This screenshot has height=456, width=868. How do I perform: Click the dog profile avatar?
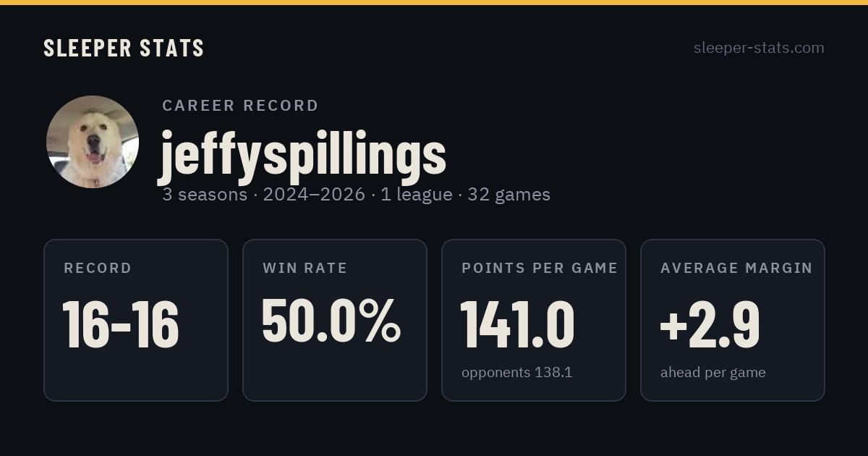tap(93, 142)
